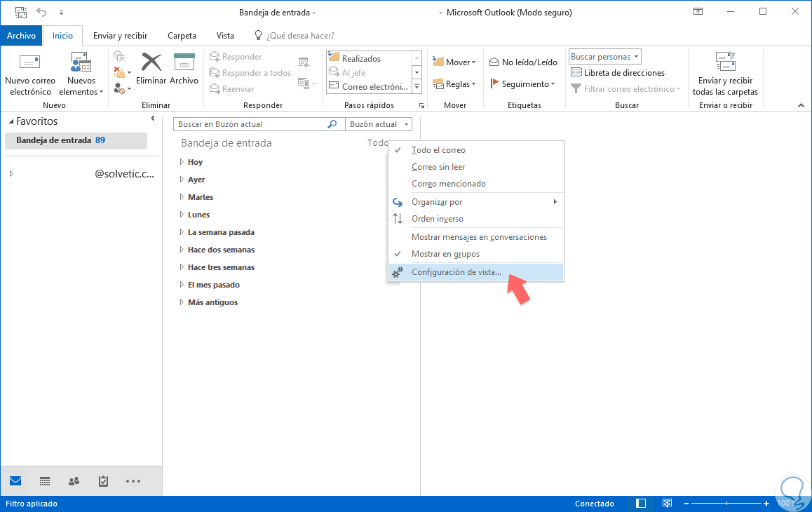Open the more reply options icon
Screen dimensions: 812x512
[306, 83]
